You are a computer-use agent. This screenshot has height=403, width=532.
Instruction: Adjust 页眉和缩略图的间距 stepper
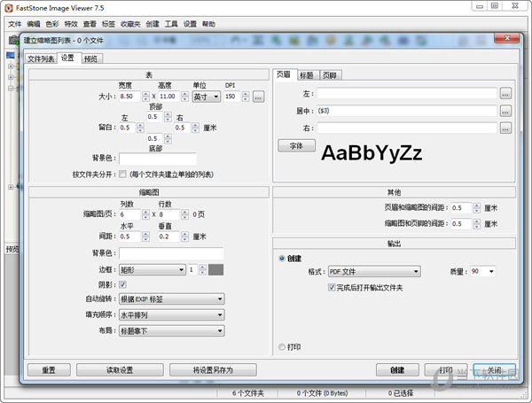477,208
